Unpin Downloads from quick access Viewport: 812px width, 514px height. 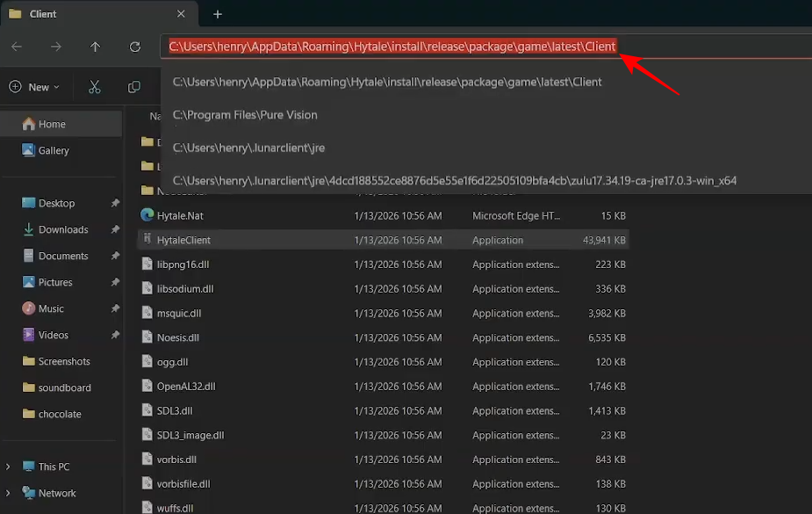point(115,229)
